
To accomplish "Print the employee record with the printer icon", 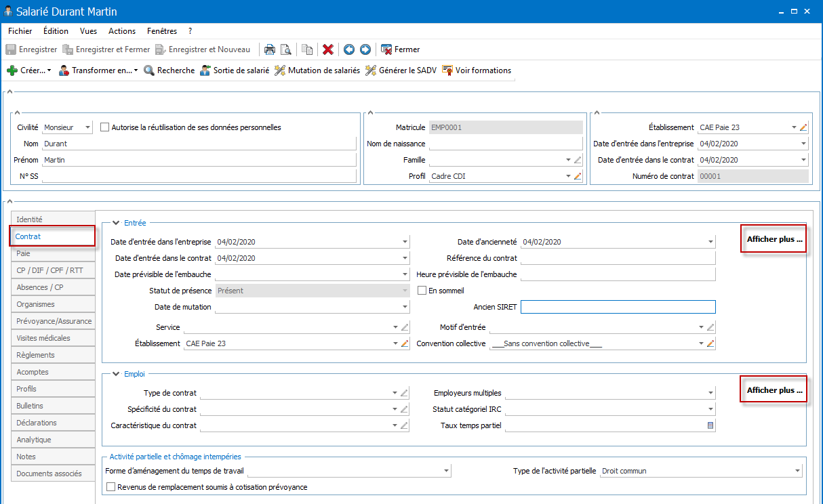I will tap(270, 49).
